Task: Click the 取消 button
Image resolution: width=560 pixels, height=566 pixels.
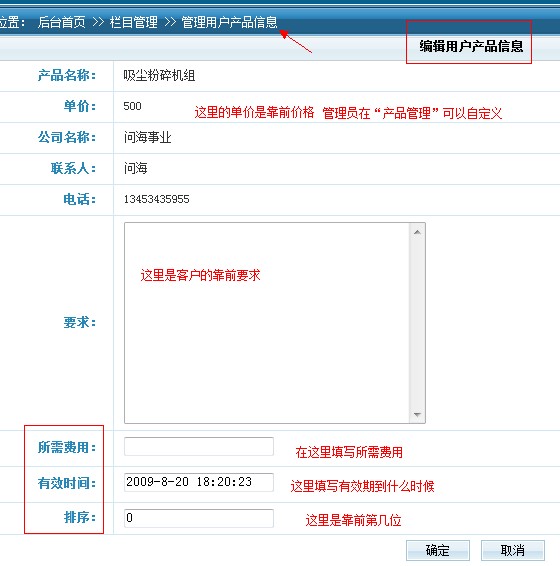Action: (513, 550)
